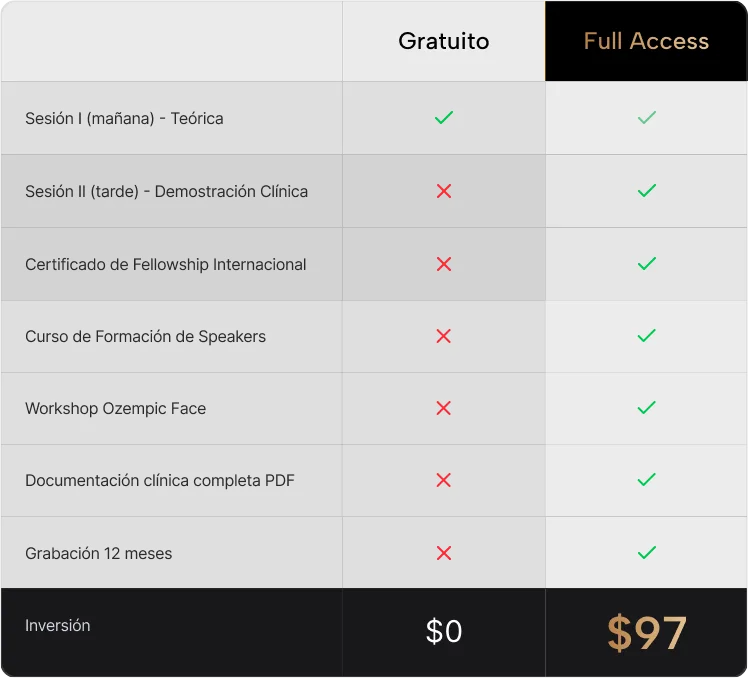The height and width of the screenshot is (678, 748).
Task: Select the Full Access plan header
Action: tap(646, 41)
